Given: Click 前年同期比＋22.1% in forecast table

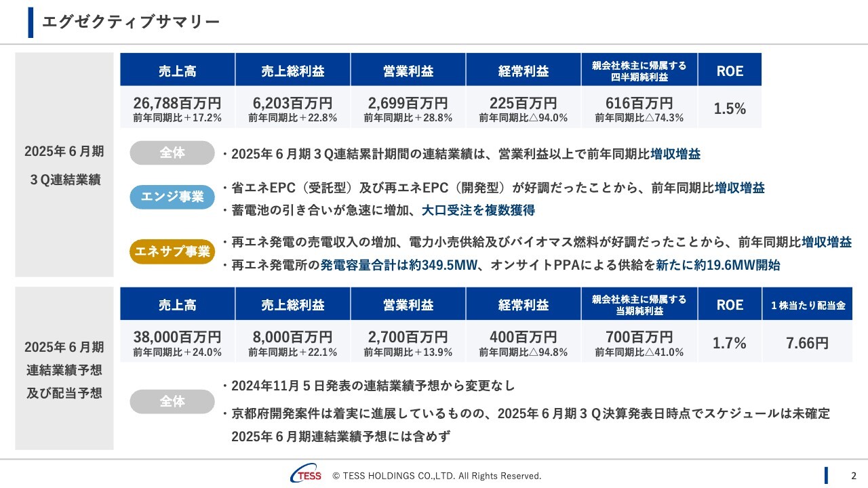Looking at the screenshot, I should click(x=293, y=352).
